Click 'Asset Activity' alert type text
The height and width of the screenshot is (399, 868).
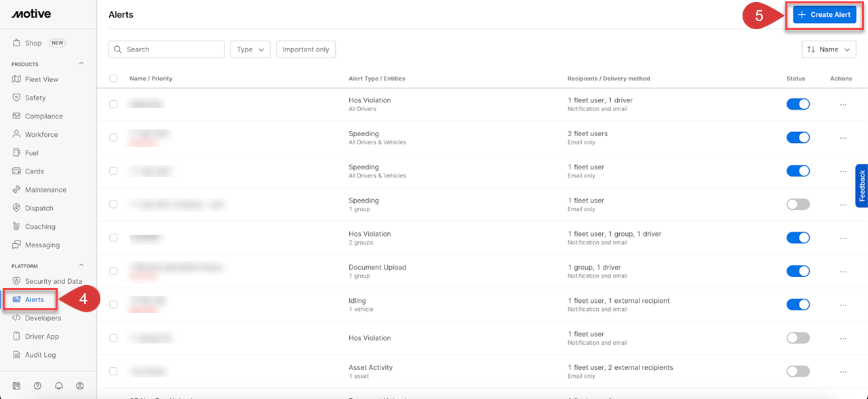371,367
